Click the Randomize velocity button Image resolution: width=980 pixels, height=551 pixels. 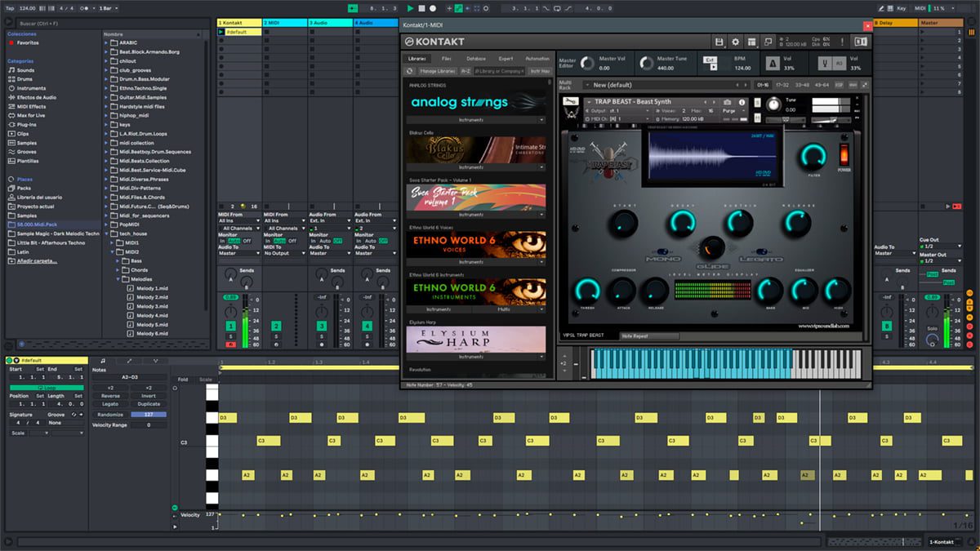(x=110, y=415)
